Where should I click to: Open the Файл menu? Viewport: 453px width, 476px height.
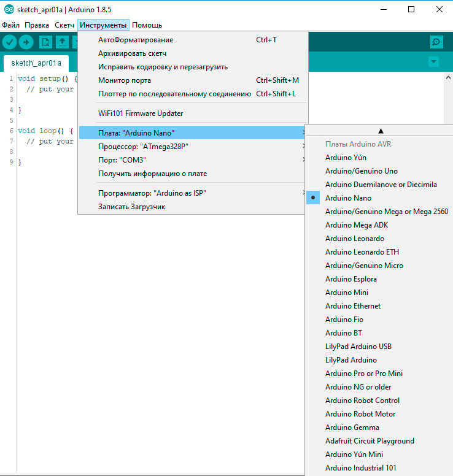(x=10, y=25)
